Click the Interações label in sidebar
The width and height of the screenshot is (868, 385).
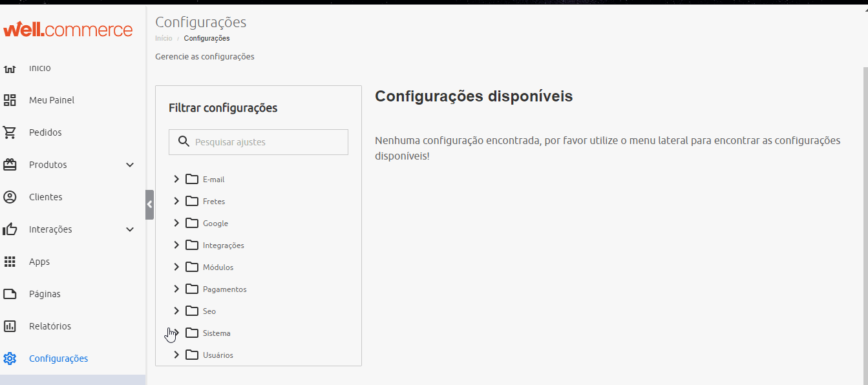coord(50,229)
